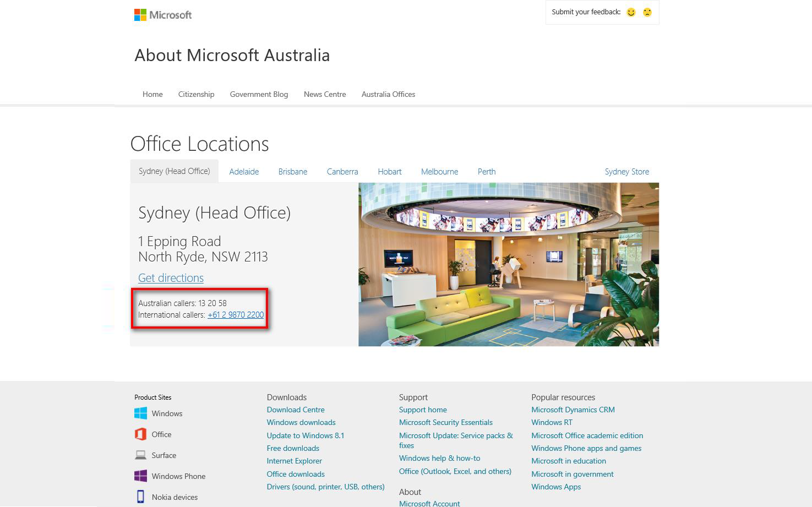The height and width of the screenshot is (507, 812).
Task: Go to the Home navigation item
Action: [152, 94]
